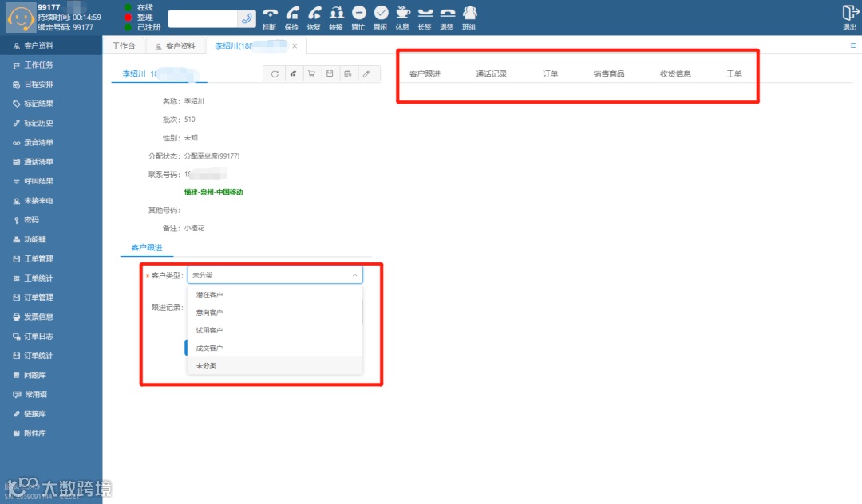Screen dimensions: 862x504
Task: Open 链接库 in the sidebar
Action: tap(51, 413)
